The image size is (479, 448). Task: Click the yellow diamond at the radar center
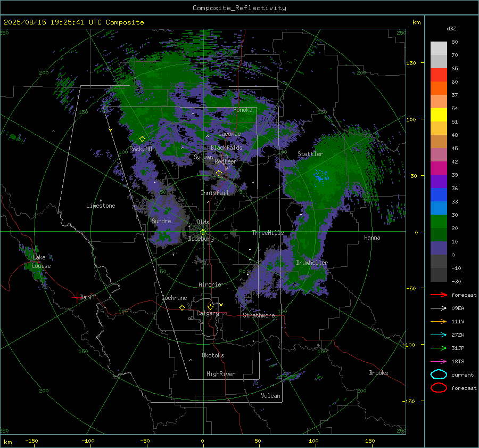tap(203, 232)
